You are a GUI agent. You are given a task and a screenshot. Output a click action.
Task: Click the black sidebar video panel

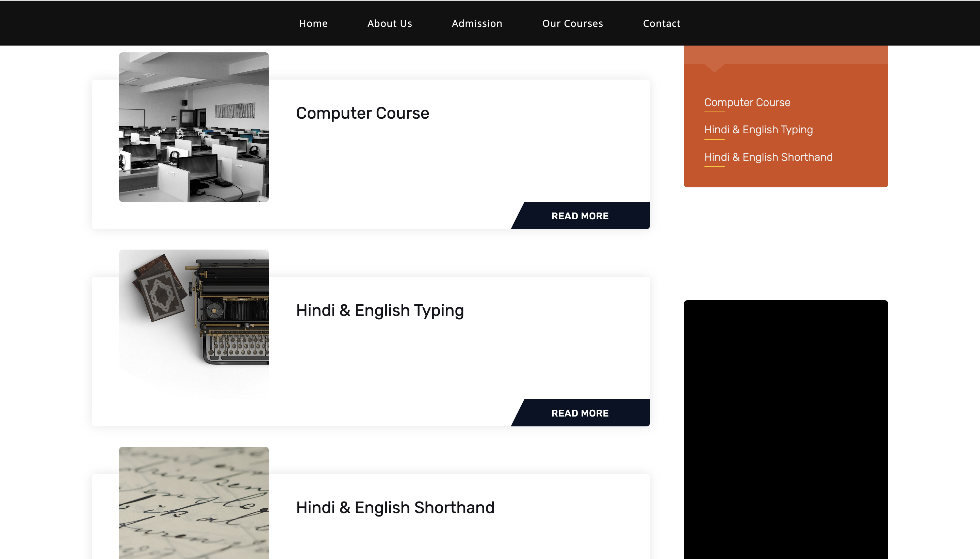[x=786, y=429]
